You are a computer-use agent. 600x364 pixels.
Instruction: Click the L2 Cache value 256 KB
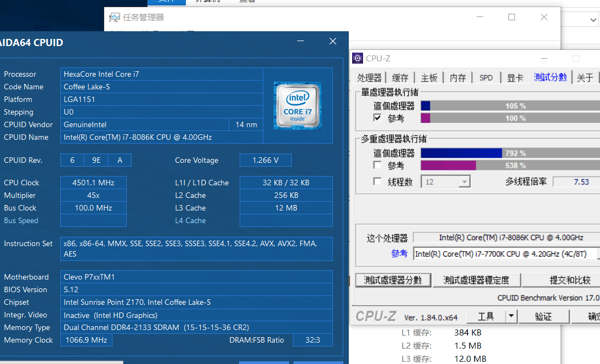286,195
